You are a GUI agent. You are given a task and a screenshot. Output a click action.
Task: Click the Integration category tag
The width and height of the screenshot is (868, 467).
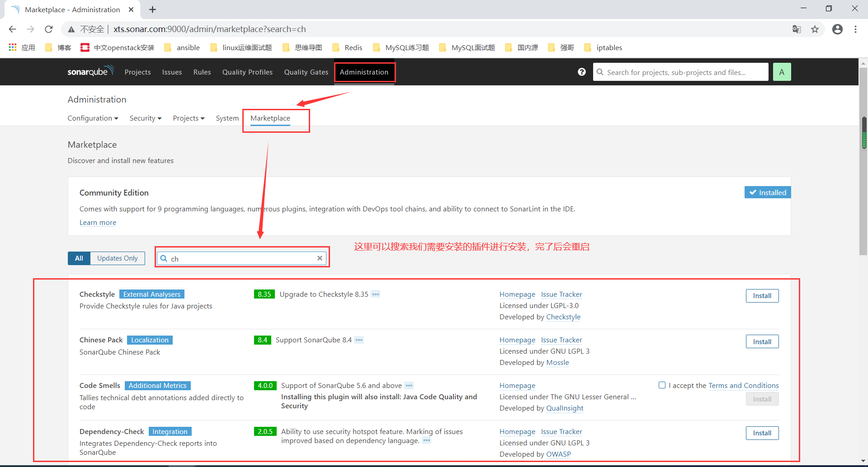[x=170, y=432]
